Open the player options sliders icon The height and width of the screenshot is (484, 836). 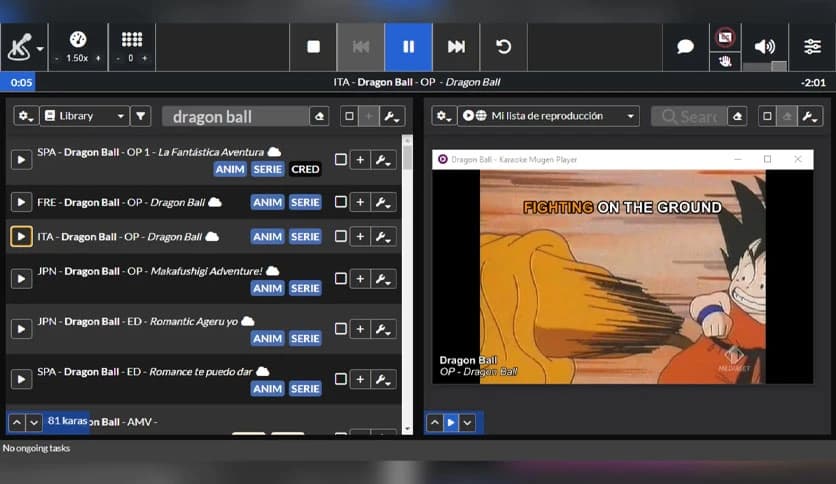812,47
